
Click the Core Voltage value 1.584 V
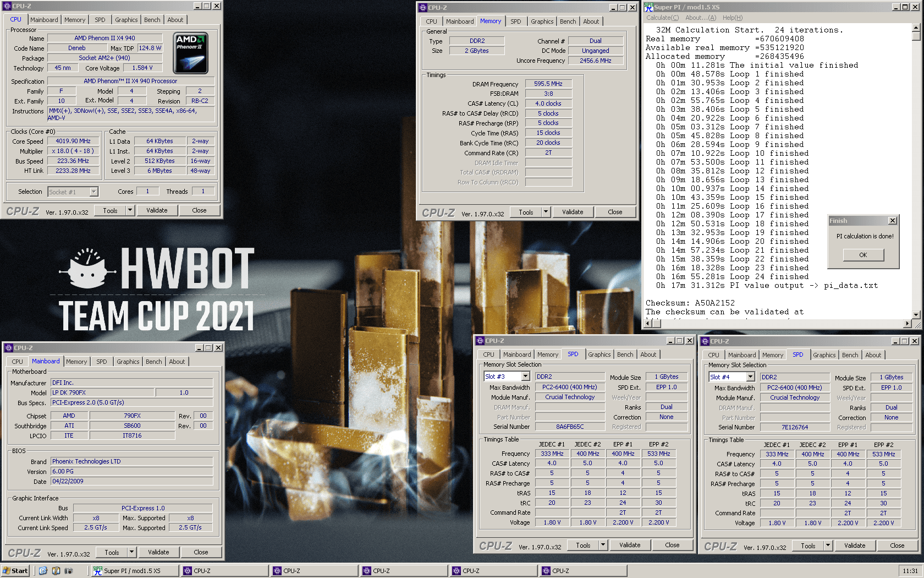tap(142, 68)
